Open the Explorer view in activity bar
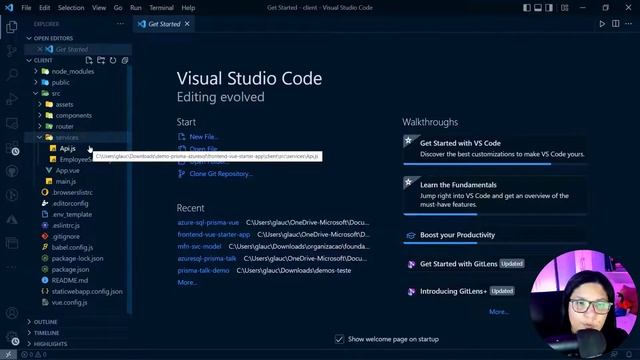The width and height of the screenshot is (640, 360). [12, 27]
